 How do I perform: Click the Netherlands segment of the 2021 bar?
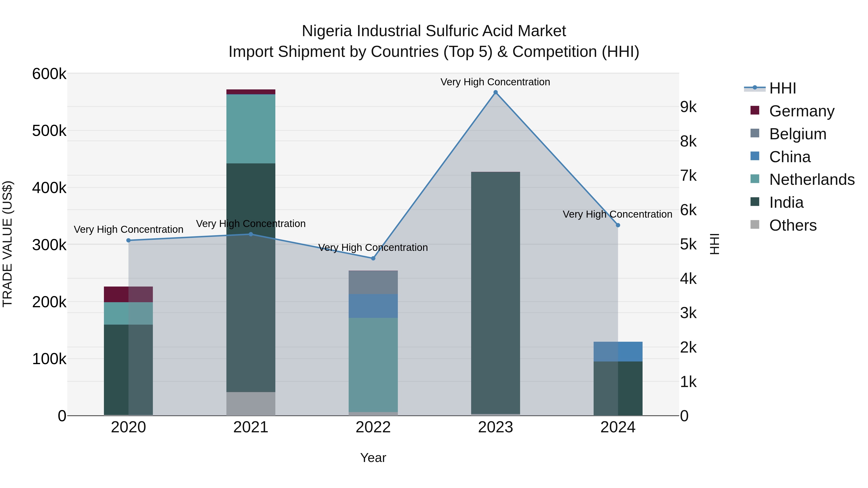click(251, 129)
